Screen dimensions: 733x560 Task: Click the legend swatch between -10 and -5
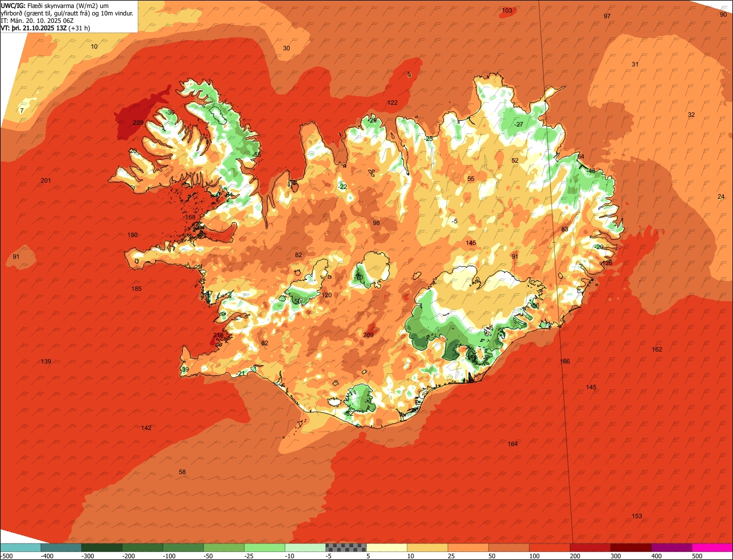pos(305,547)
